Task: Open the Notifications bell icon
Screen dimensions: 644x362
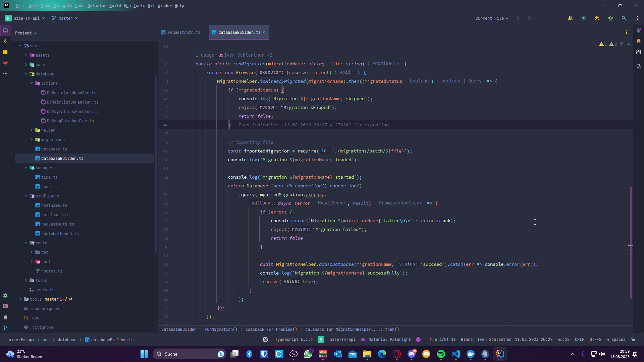Action: 639,31
